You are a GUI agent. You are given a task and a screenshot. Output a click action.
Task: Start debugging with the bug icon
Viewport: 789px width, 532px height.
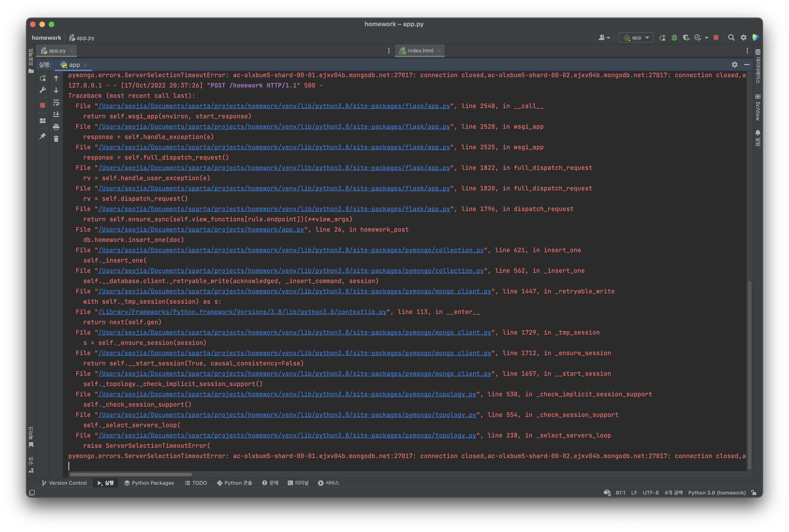pyautogui.click(x=674, y=38)
